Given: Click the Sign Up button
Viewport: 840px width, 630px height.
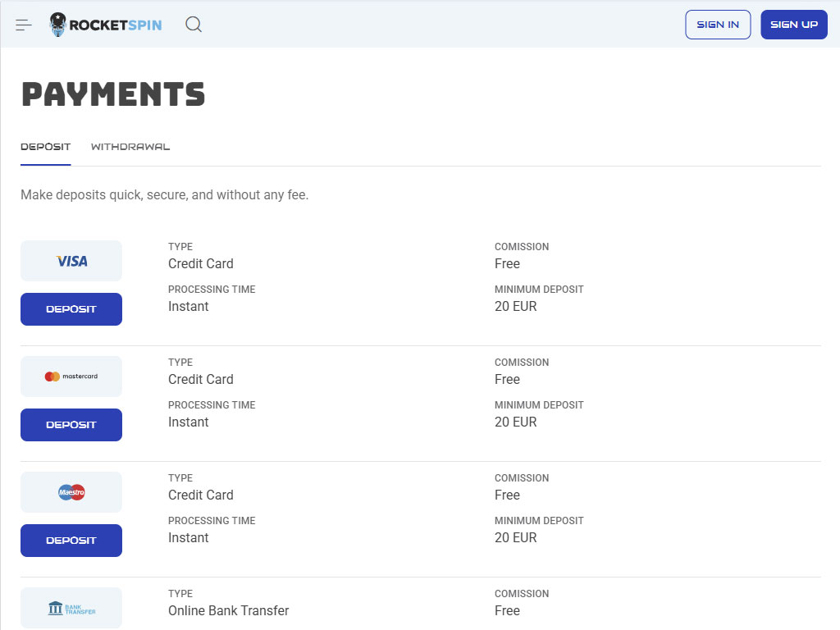Looking at the screenshot, I should pyautogui.click(x=794, y=25).
